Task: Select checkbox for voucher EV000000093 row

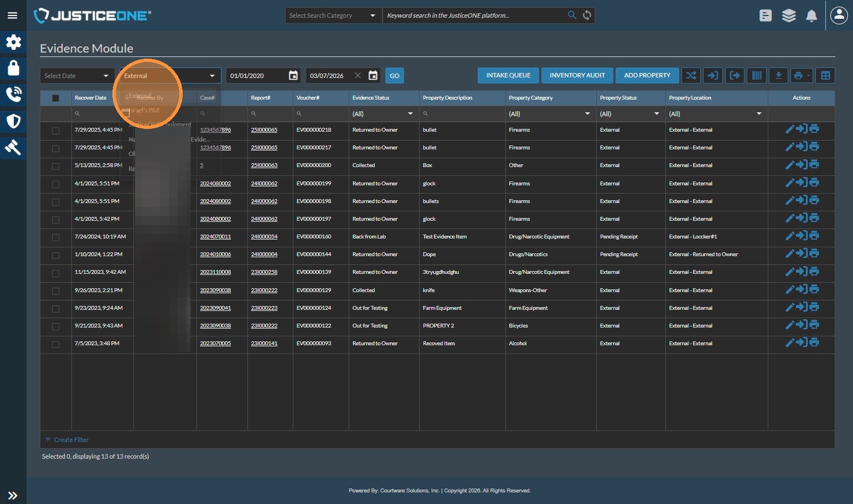Action: [x=55, y=344]
